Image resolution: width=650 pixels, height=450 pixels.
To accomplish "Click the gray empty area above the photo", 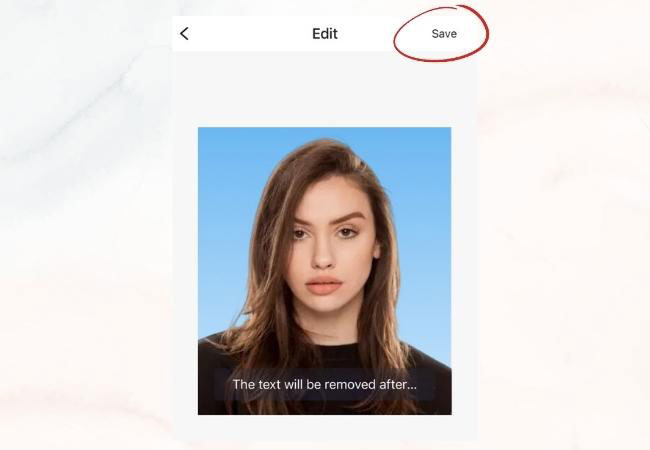I will point(325,89).
